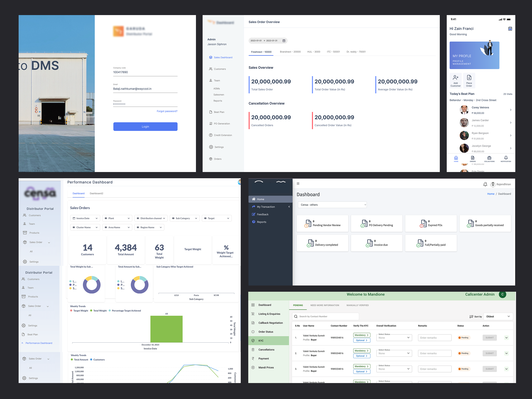
Task: Open Mandi Prices in Mandione sidebar
Action: [x=269, y=368]
